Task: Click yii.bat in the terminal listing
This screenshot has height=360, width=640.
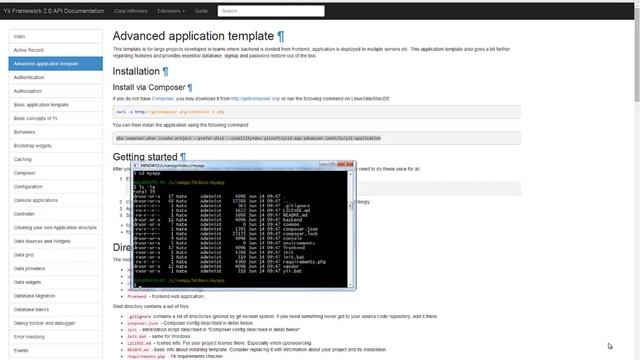Action: [x=292, y=271]
